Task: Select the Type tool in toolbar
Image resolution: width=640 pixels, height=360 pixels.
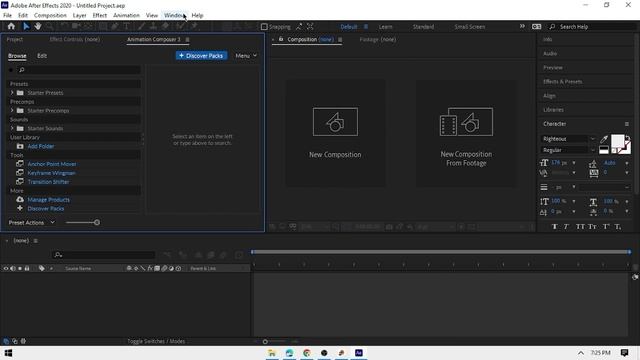Action: pos(127,26)
